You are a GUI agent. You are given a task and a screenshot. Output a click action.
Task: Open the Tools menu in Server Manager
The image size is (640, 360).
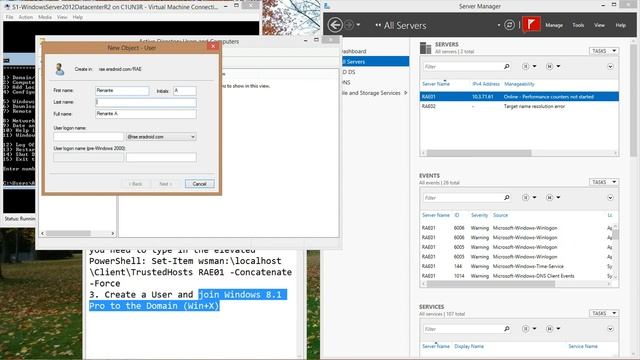pos(578,25)
